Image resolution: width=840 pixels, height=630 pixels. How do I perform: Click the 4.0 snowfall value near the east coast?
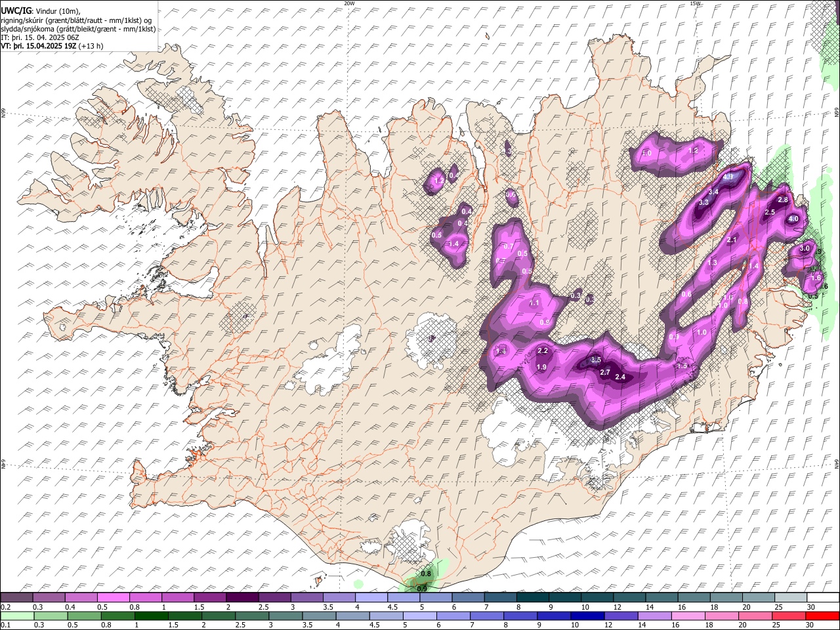click(x=793, y=219)
